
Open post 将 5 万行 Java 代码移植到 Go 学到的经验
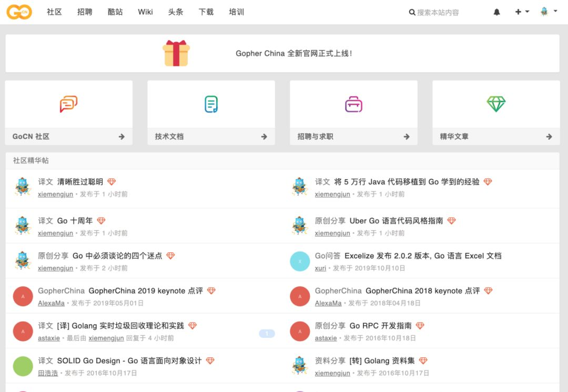click(x=407, y=182)
